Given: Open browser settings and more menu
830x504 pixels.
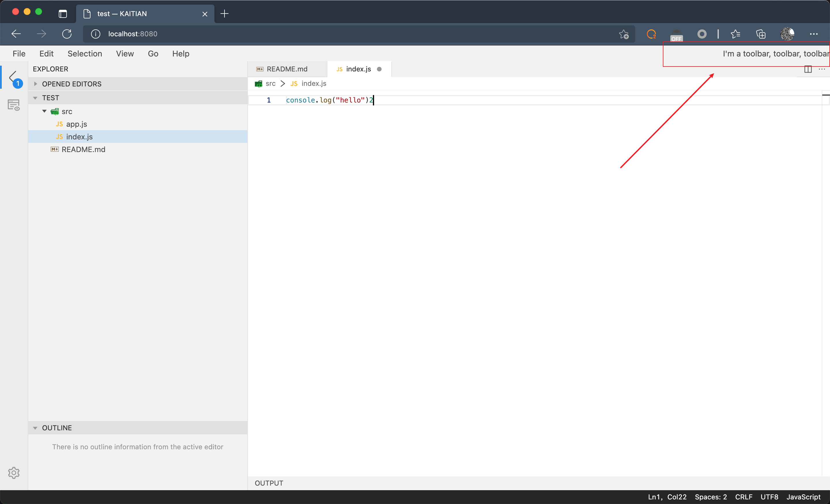Looking at the screenshot, I should pyautogui.click(x=814, y=34).
